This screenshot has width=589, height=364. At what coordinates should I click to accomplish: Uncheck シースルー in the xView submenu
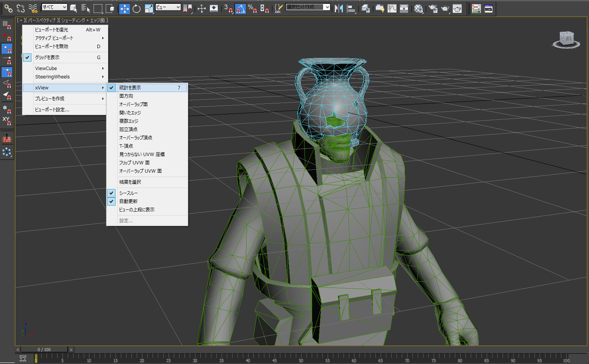tap(128, 193)
